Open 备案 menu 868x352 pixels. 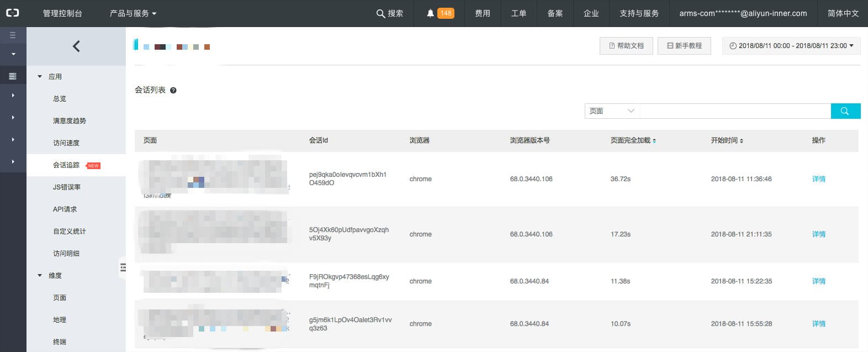(555, 13)
